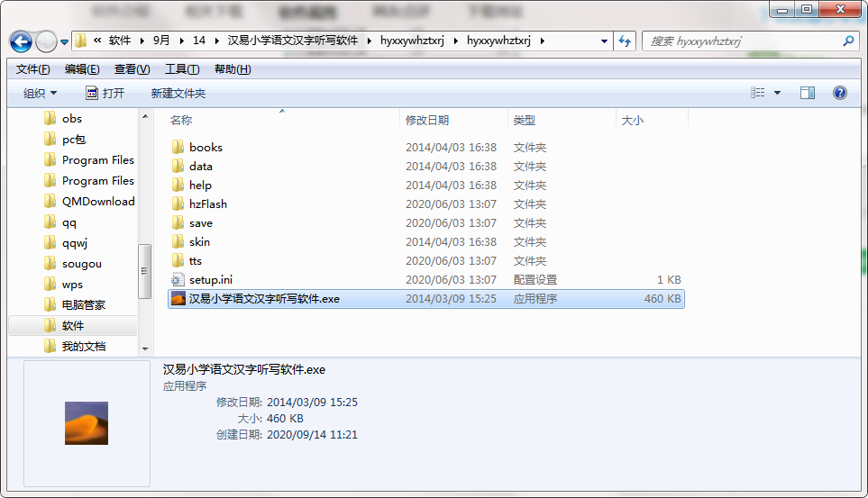Click the exe thumbnail in details pane
868x498 pixels.
pos(87,423)
